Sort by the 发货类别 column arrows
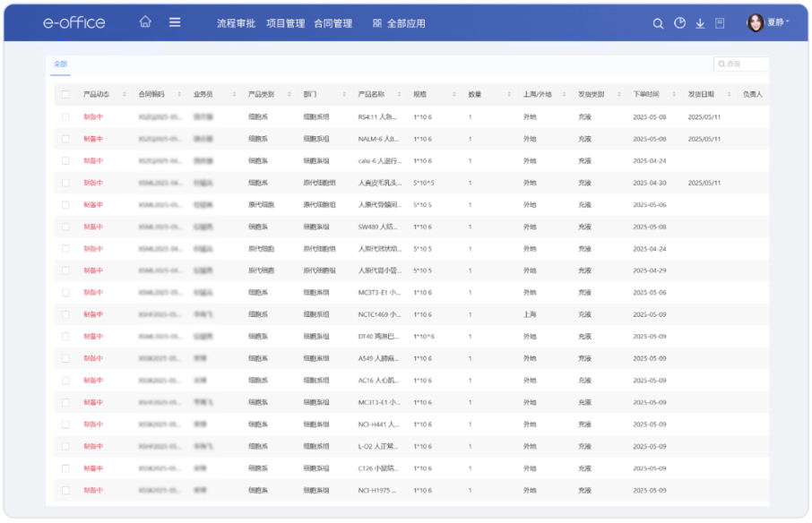 point(618,94)
